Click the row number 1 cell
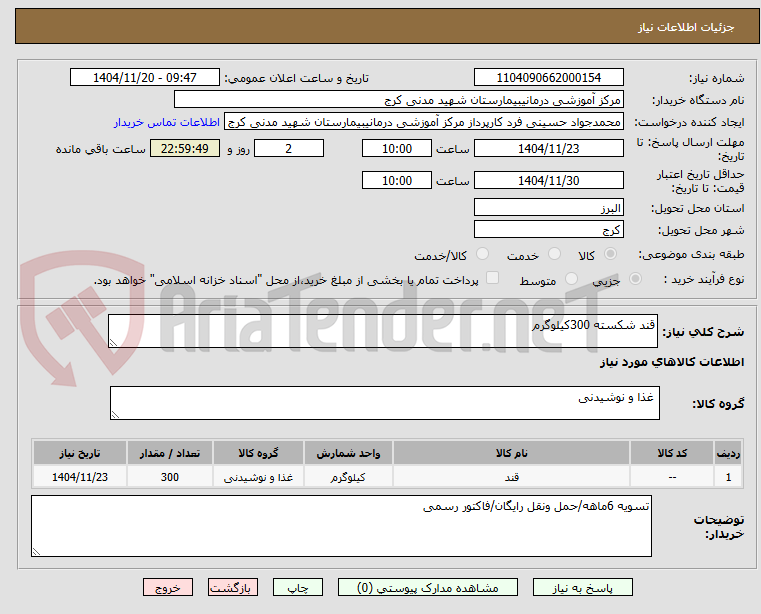Image resolution: width=761 pixels, height=614 pixels. click(x=728, y=477)
